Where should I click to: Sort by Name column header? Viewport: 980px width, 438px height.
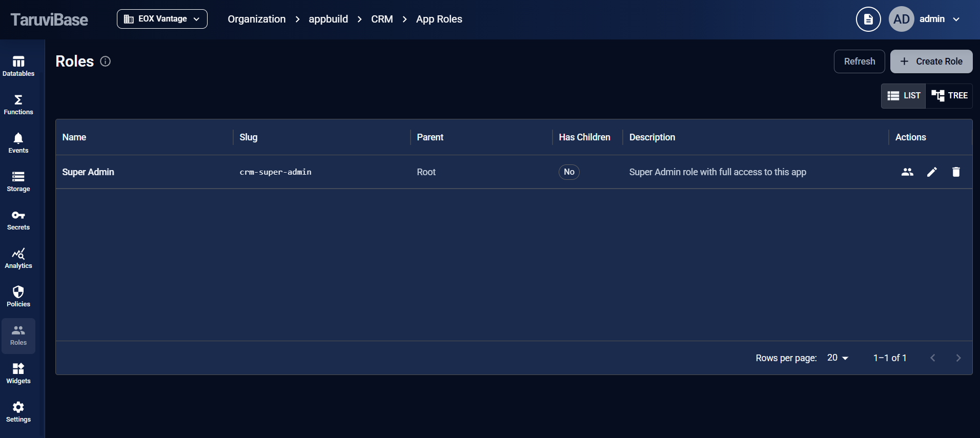coord(74,137)
